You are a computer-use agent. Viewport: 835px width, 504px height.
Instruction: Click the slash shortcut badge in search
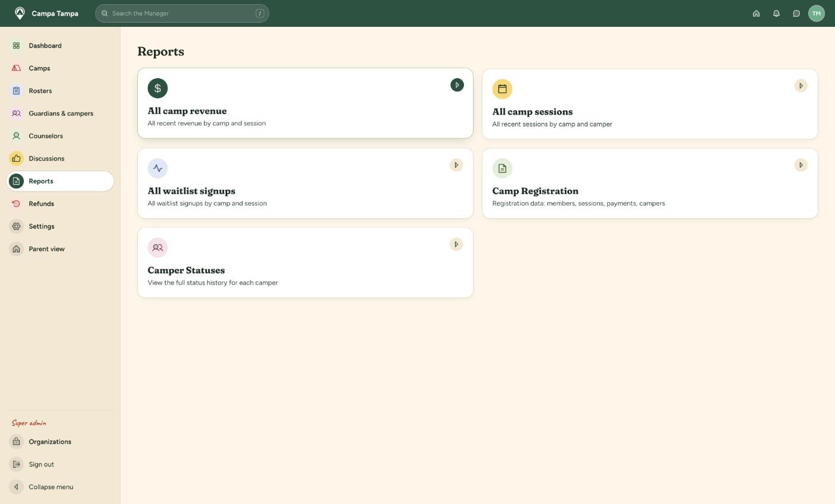pyautogui.click(x=260, y=13)
